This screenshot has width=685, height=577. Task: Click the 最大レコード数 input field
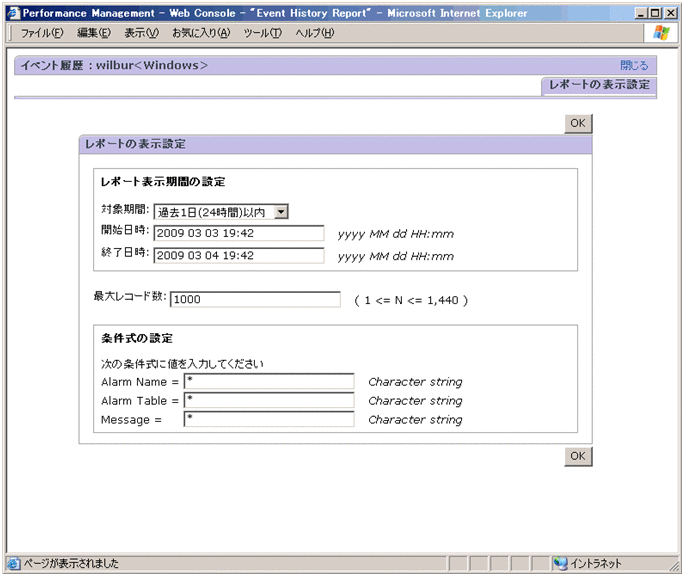tap(255, 300)
